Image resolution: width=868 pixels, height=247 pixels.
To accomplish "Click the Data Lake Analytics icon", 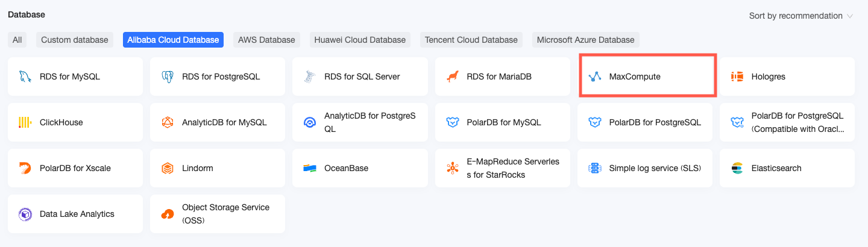I will [25, 214].
